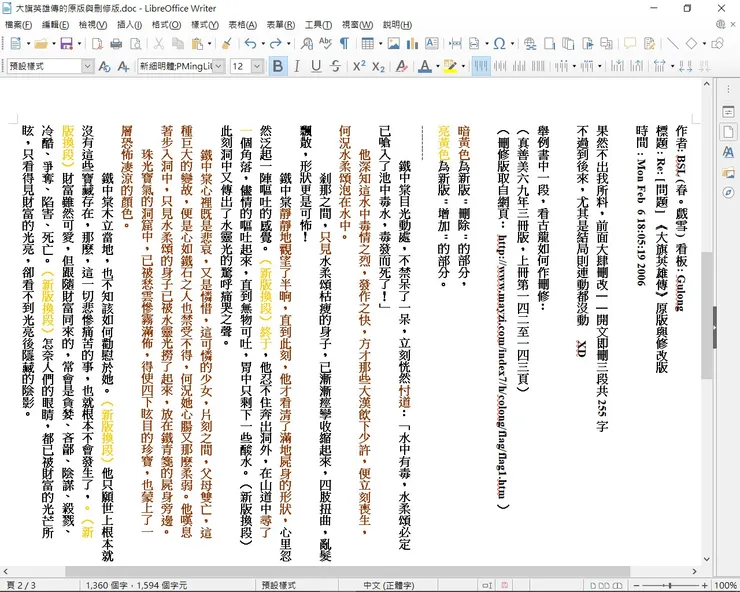Save the document with the floppy icon
The width and height of the screenshot is (740, 592).
tap(66, 44)
